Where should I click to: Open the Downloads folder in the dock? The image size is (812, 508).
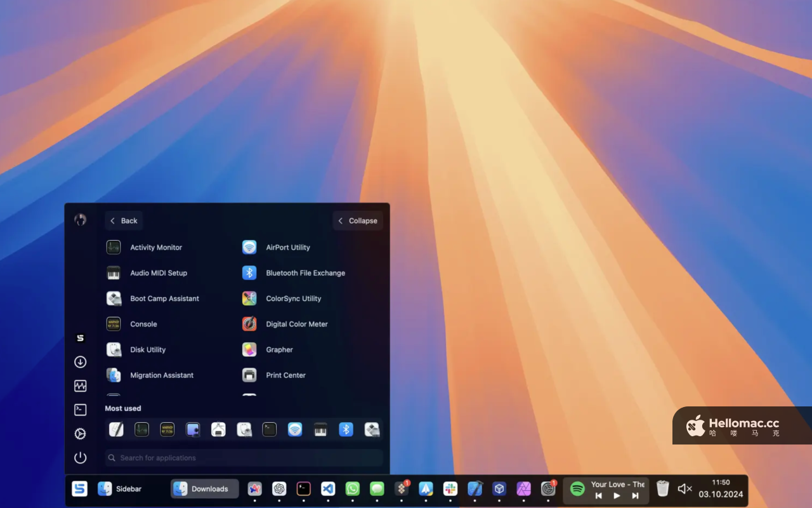click(x=204, y=489)
